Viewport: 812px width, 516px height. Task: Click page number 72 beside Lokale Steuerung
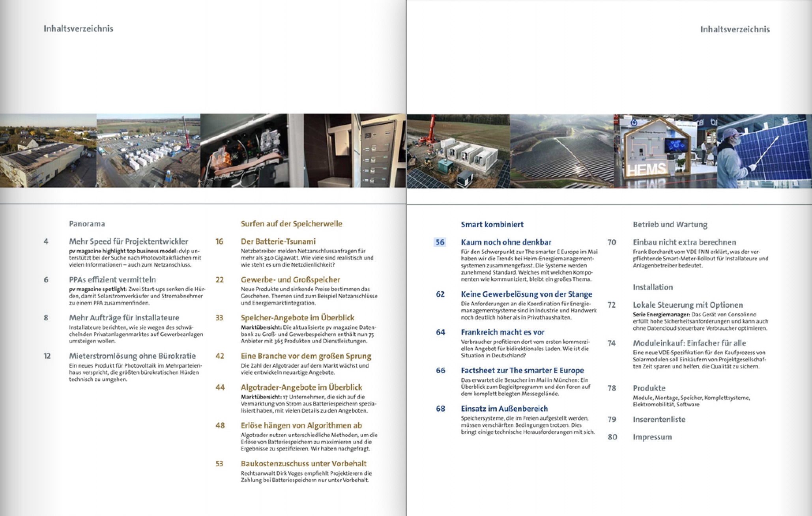612,305
